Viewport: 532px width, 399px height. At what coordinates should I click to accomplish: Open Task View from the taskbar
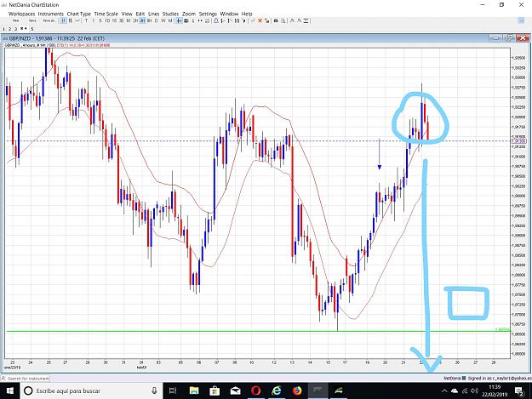point(173,390)
